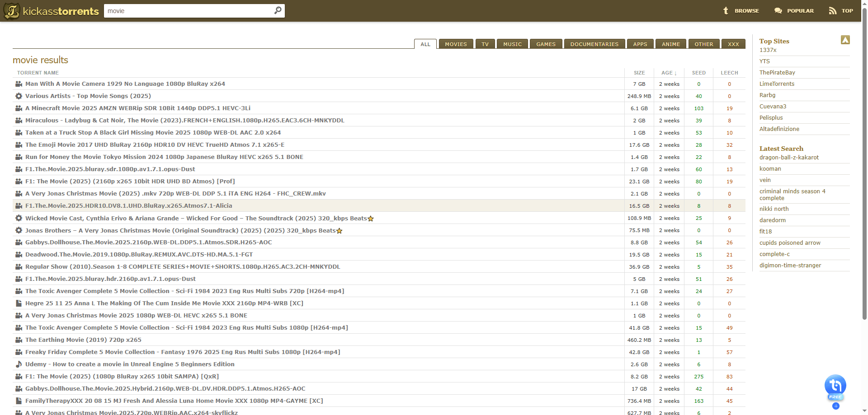Switch to the MOVIES category tab
Viewport: 868px width, 415px height.
coord(456,44)
